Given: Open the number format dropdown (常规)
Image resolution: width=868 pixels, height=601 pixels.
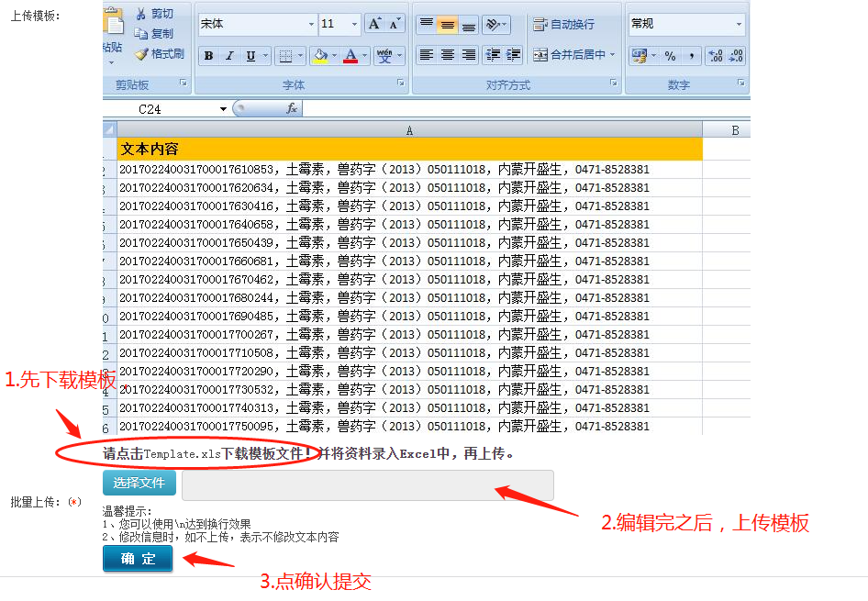Looking at the screenshot, I should (739, 24).
